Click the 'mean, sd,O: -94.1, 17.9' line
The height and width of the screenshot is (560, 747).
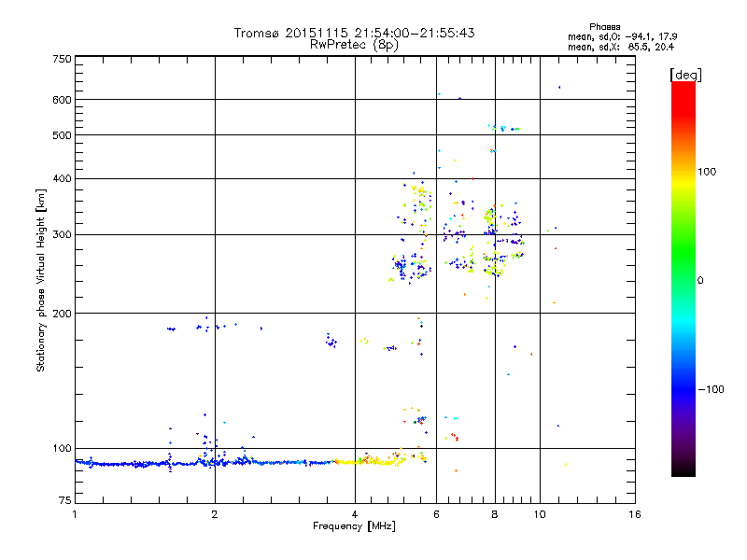pos(623,36)
